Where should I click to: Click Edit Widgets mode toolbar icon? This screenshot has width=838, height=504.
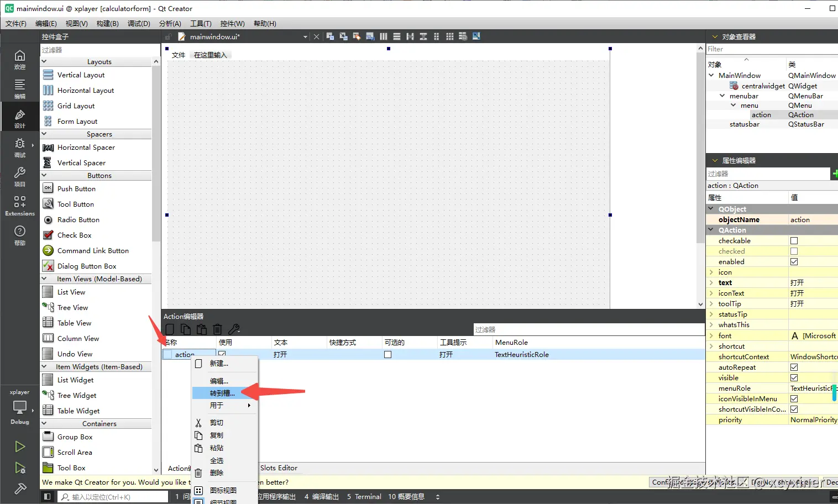pos(330,36)
